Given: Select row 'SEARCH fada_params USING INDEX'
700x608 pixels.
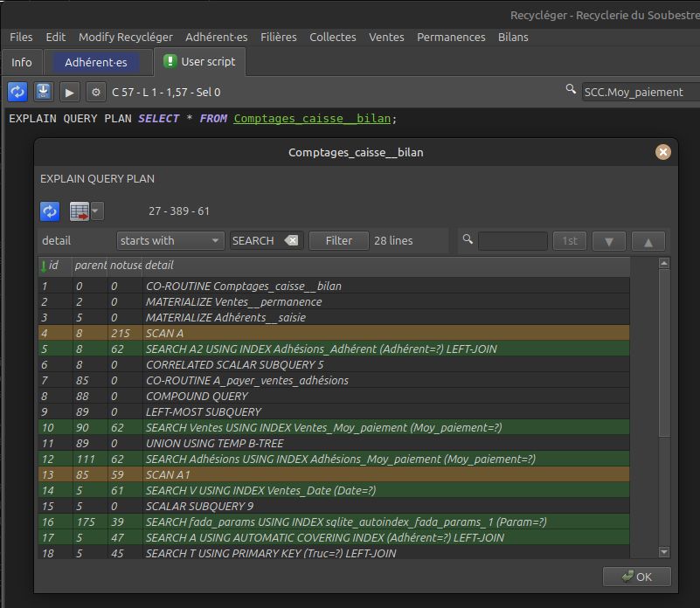Looking at the screenshot, I should click(334, 522).
